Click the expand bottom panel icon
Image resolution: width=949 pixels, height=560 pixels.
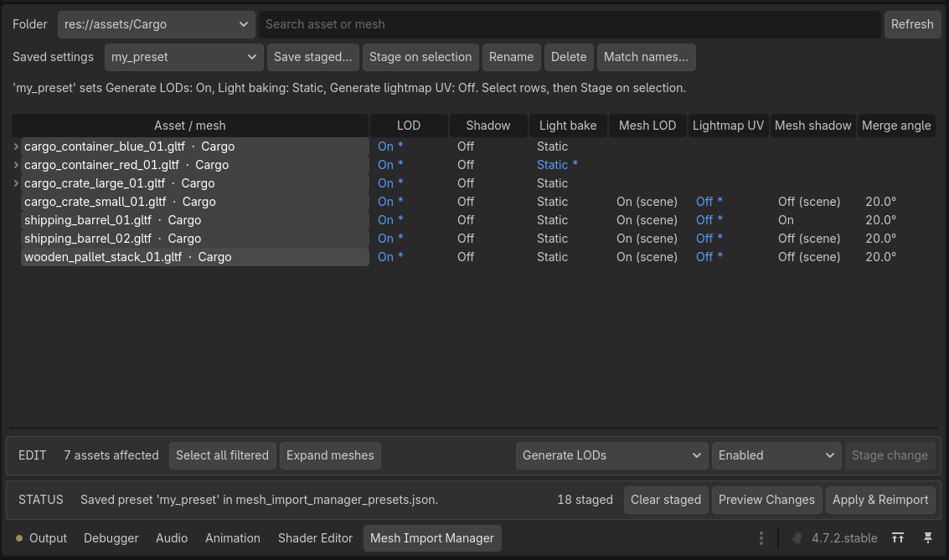coord(898,537)
